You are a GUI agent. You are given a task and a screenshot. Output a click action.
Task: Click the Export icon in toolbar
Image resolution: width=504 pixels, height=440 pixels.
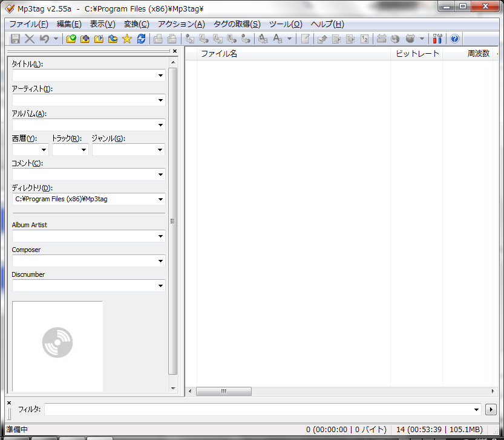[322, 39]
